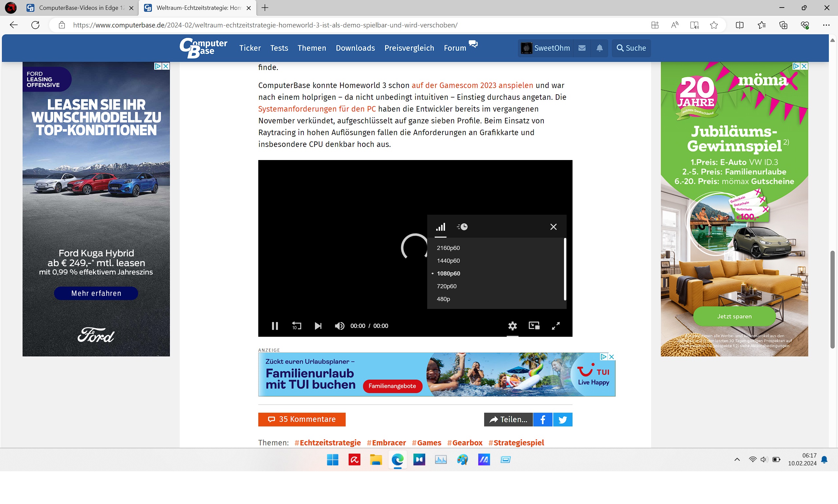Viewport: 838px width, 504px height.
Task: Skip to the next video
Action: click(318, 326)
